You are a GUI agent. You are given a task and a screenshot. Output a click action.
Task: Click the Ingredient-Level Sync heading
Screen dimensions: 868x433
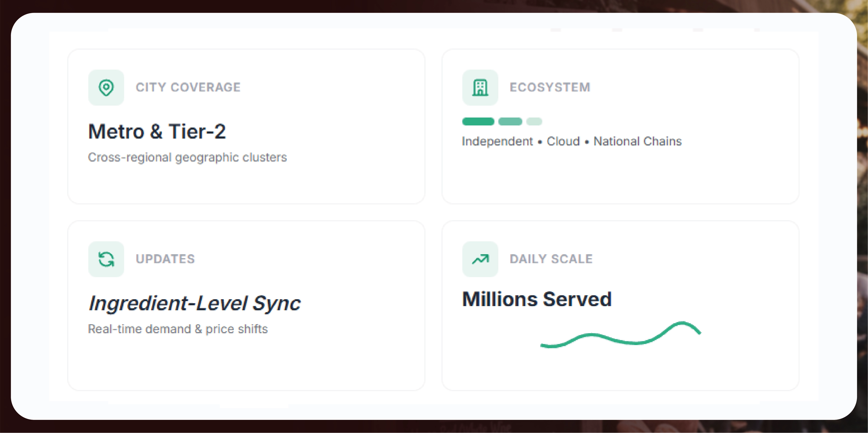(195, 303)
